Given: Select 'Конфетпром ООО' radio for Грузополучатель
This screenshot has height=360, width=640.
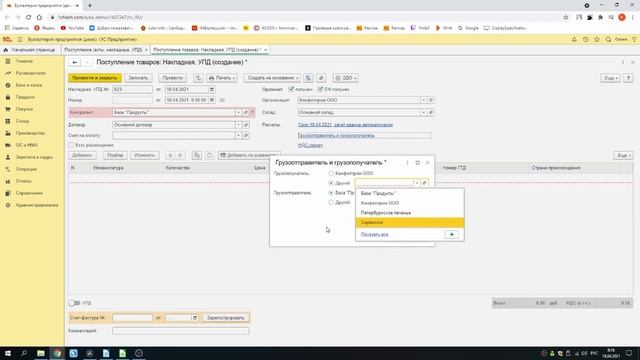Looking at the screenshot, I should pyautogui.click(x=331, y=173).
